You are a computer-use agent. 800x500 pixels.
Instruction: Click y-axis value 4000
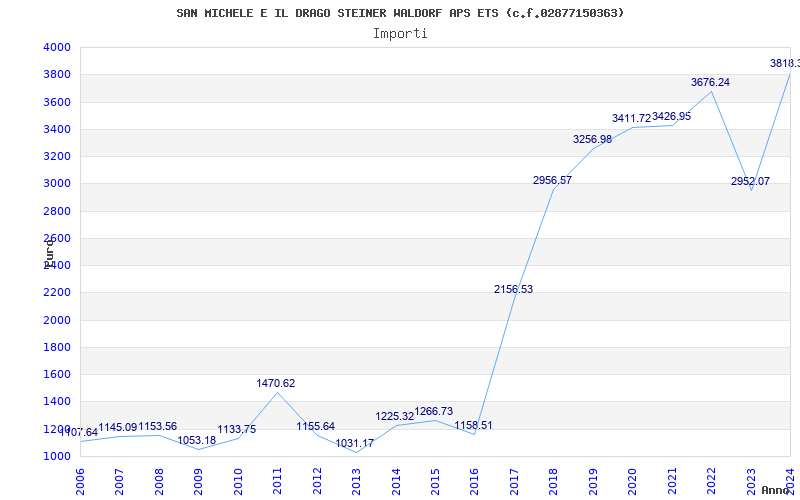click(x=56, y=47)
